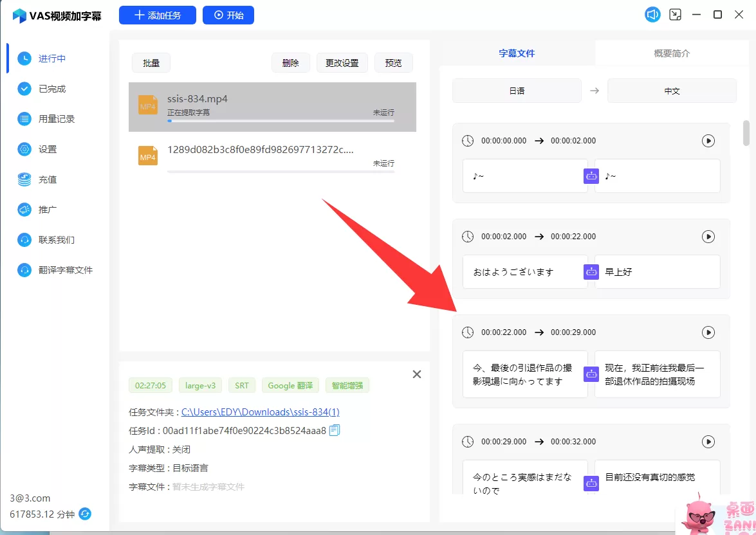Close the task details panel
The height and width of the screenshot is (535, 756).
[417, 374]
